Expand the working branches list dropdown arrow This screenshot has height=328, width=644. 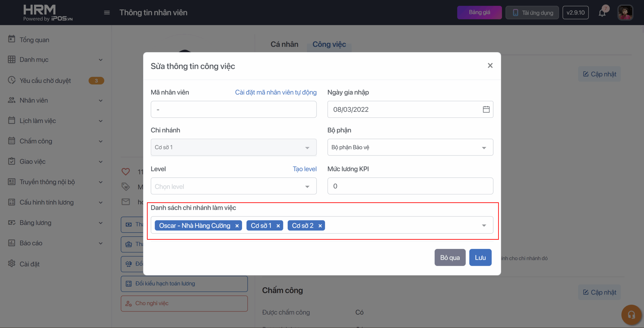[x=484, y=225]
